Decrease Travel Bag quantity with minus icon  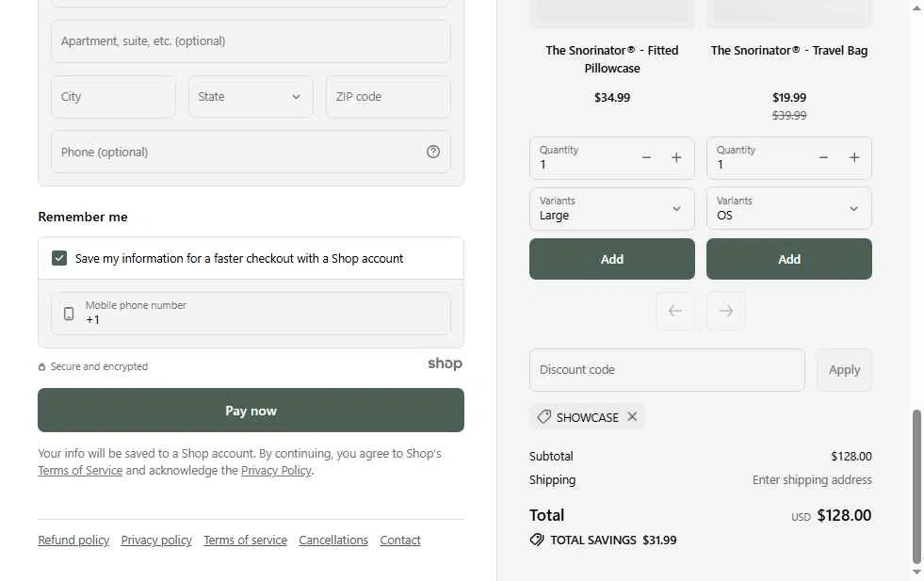(823, 158)
